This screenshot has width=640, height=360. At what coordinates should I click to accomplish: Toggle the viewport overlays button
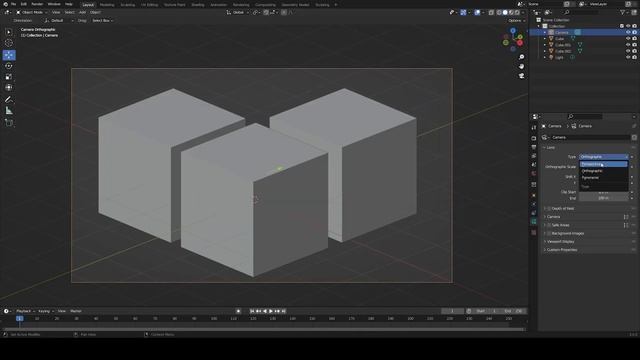(x=477, y=13)
